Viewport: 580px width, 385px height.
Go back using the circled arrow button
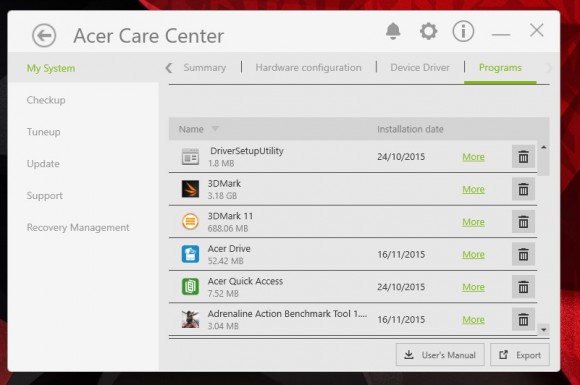pyautogui.click(x=44, y=36)
